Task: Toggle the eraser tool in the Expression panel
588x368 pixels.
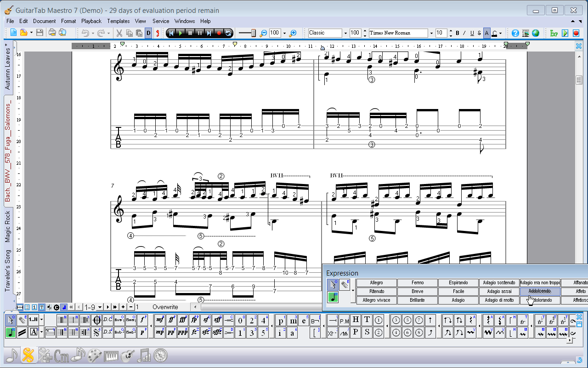Action: 345,285
